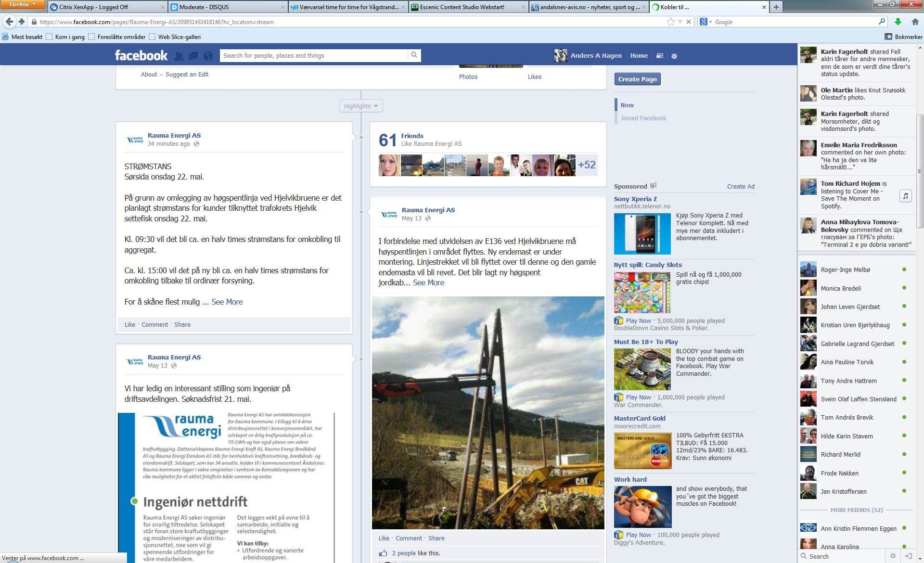
Task: Open the power line construction photo
Action: [x=488, y=413]
